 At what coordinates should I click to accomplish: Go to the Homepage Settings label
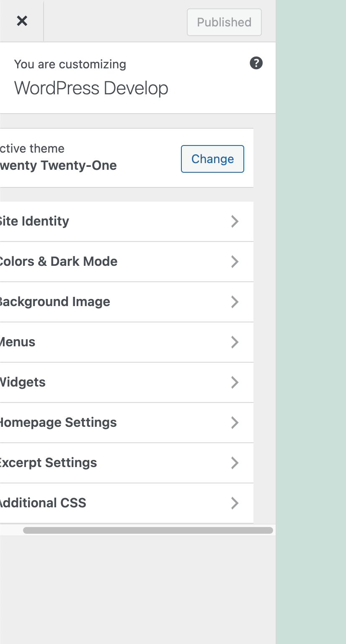(58, 423)
